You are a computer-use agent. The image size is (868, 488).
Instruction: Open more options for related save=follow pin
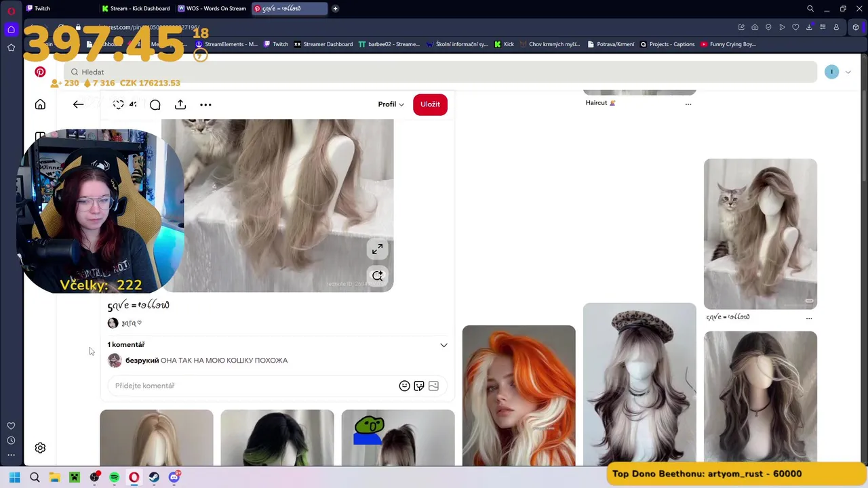[x=809, y=317]
